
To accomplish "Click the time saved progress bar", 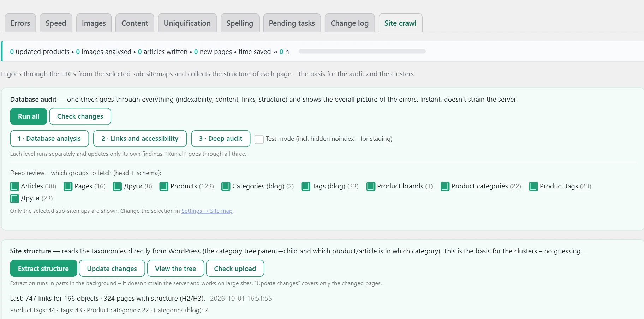I will (x=362, y=52).
